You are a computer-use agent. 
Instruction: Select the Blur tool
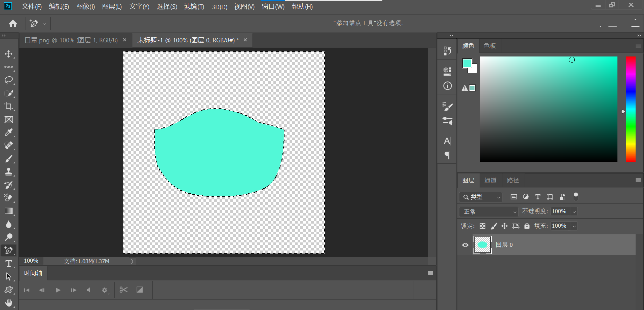click(x=9, y=224)
